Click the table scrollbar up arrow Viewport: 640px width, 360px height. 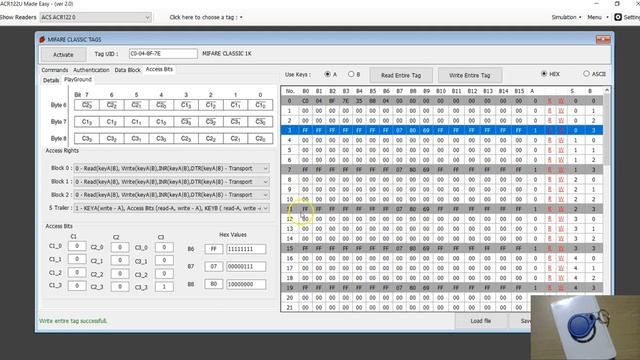coord(607,90)
